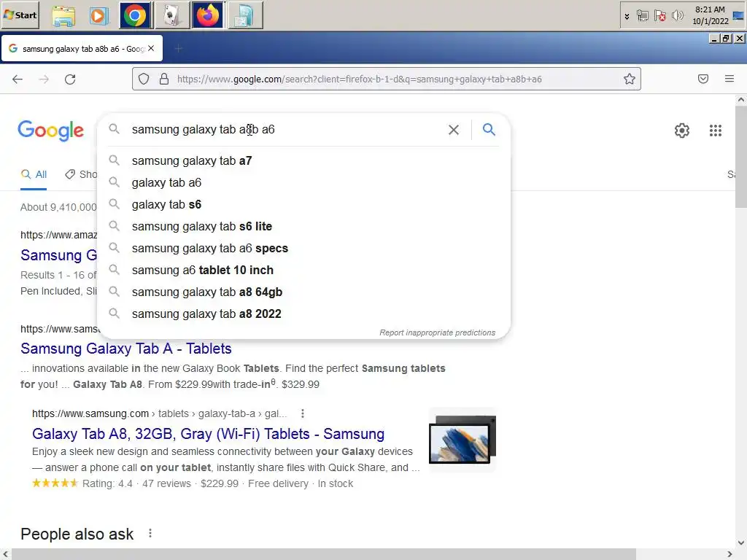Click the network computer tray icon
747x560 pixels.
click(x=643, y=16)
